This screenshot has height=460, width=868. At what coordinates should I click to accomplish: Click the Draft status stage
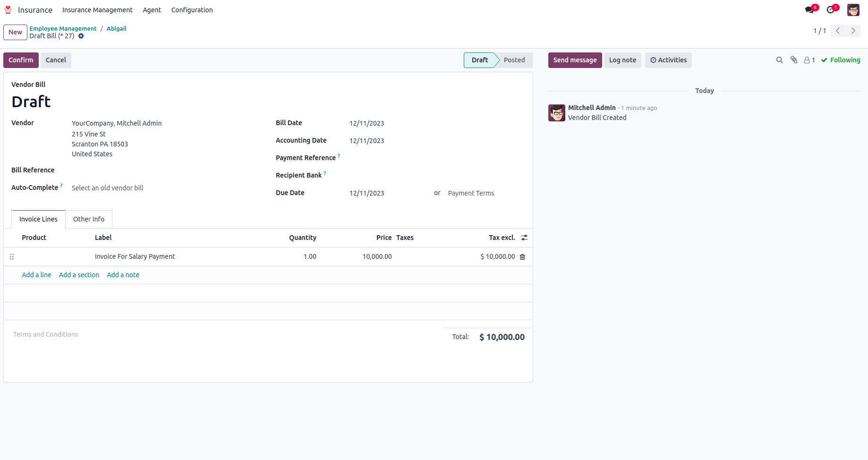click(x=480, y=60)
